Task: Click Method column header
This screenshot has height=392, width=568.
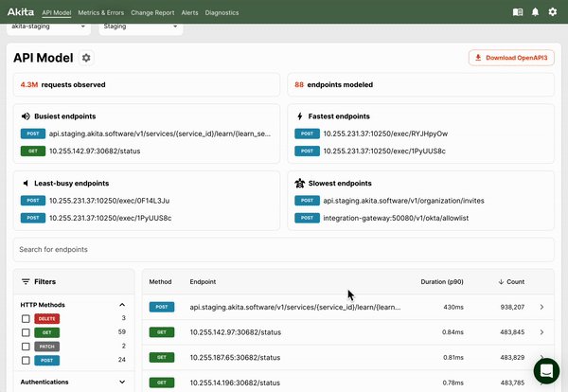Action: 161,281
